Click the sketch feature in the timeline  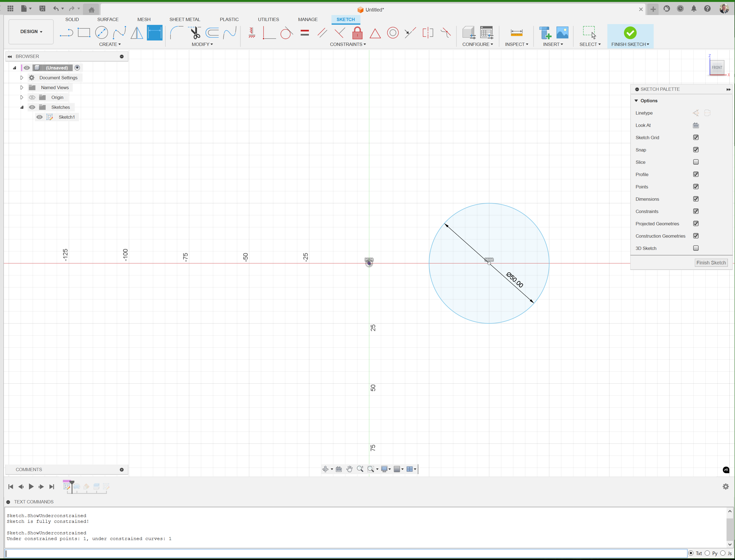point(67,487)
